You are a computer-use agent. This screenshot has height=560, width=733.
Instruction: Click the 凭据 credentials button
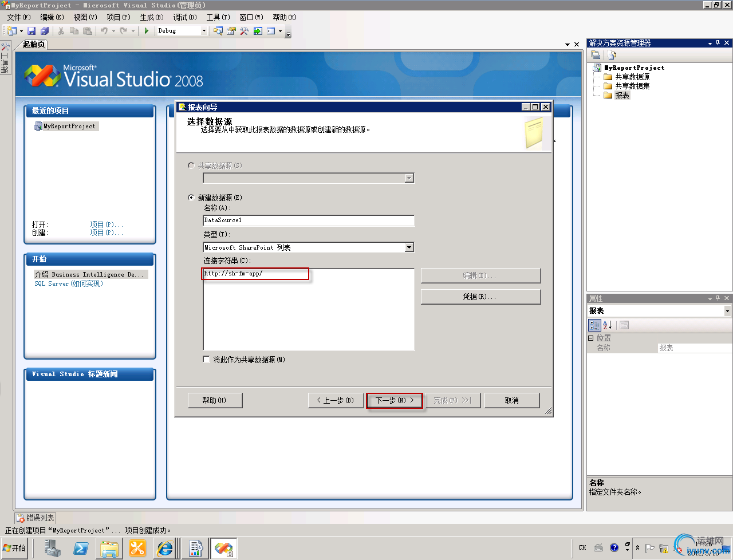[x=480, y=297]
